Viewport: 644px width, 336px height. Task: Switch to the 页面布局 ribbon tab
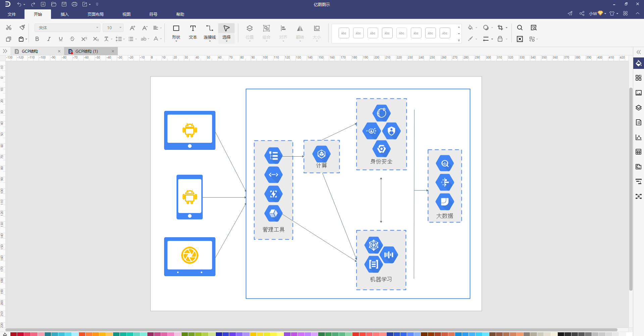[x=95, y=14]
